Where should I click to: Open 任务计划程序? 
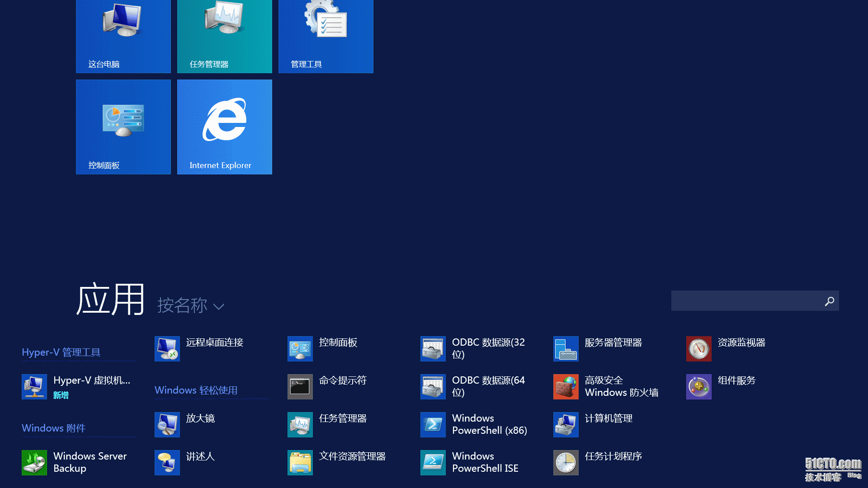tap(598, 462)
